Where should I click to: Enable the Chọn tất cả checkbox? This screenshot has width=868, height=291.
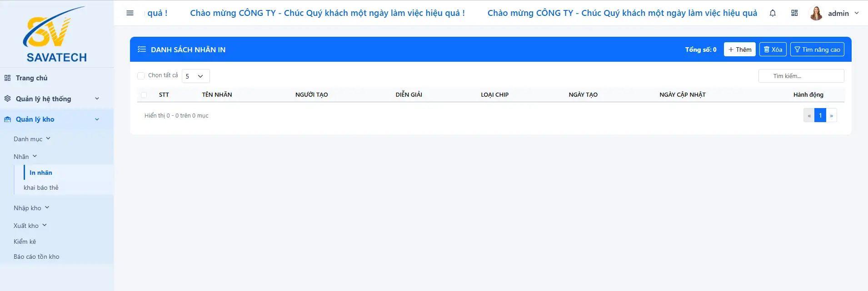point(141,76)
